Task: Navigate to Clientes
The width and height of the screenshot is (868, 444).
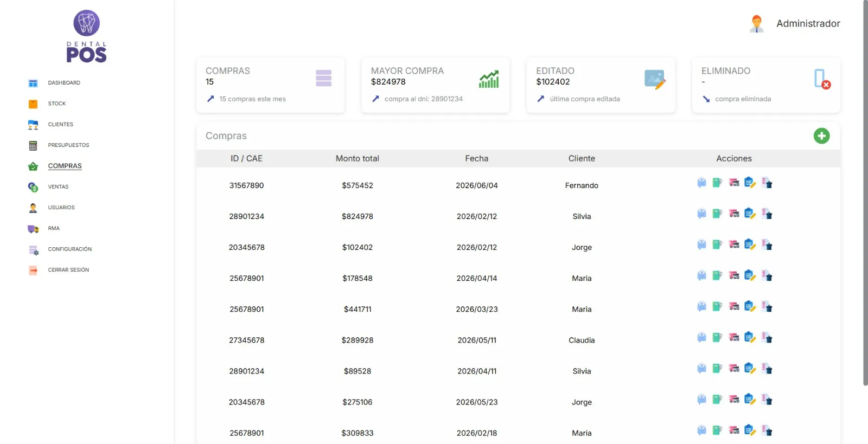Action: (60, 125)
